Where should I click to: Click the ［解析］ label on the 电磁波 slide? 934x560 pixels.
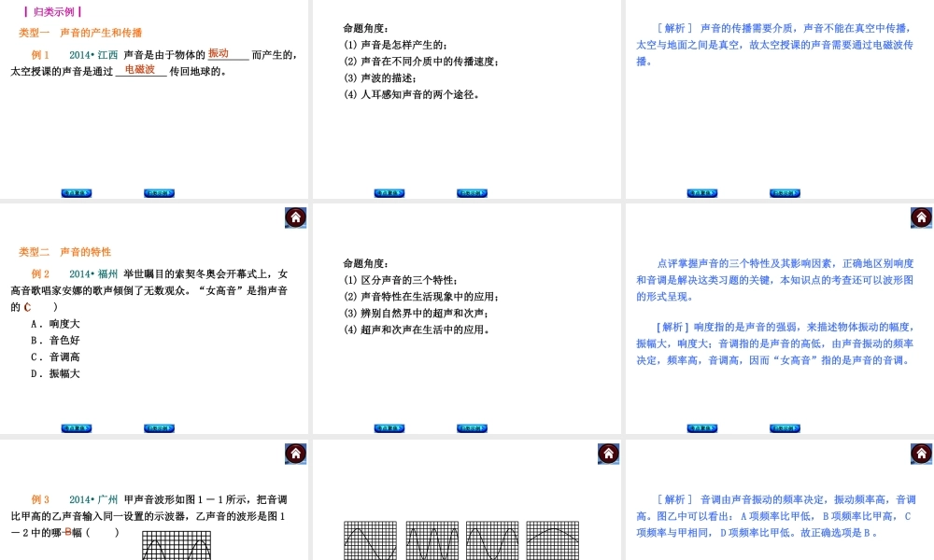tap(675, 28)
